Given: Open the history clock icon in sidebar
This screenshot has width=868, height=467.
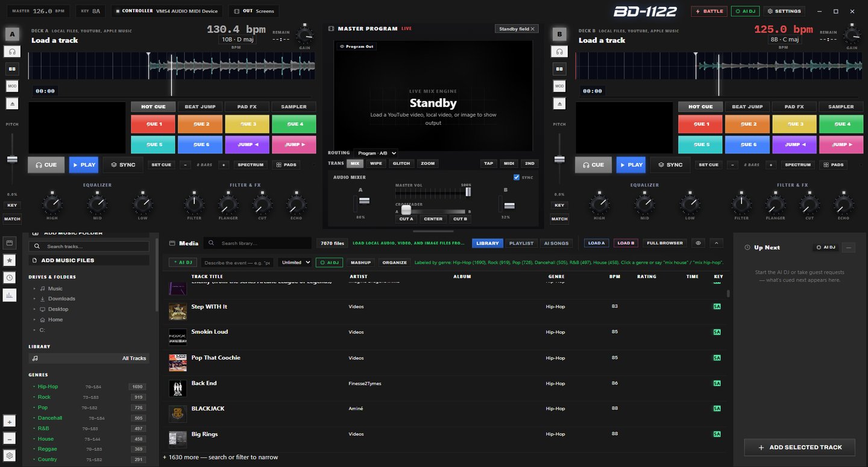Looking at the screenshot, I should click(10, 278).
